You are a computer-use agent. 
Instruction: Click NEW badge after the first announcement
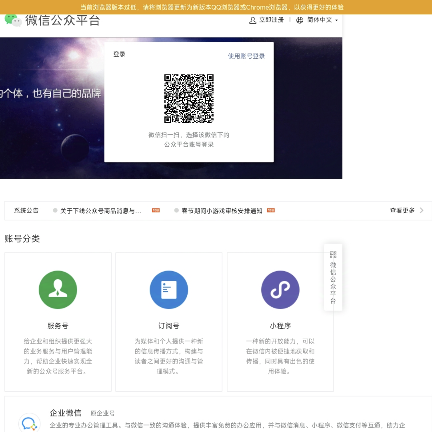pyautogui.click(x=156, y=210)
